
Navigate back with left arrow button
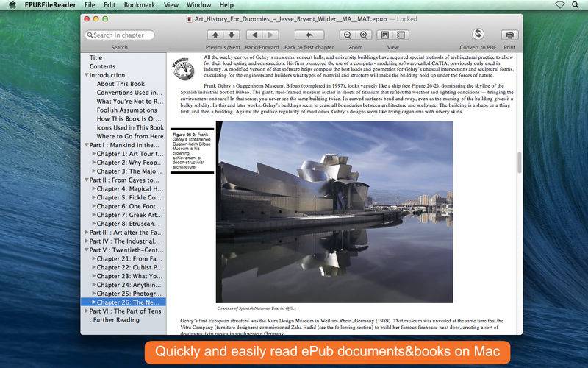point(254,35)
